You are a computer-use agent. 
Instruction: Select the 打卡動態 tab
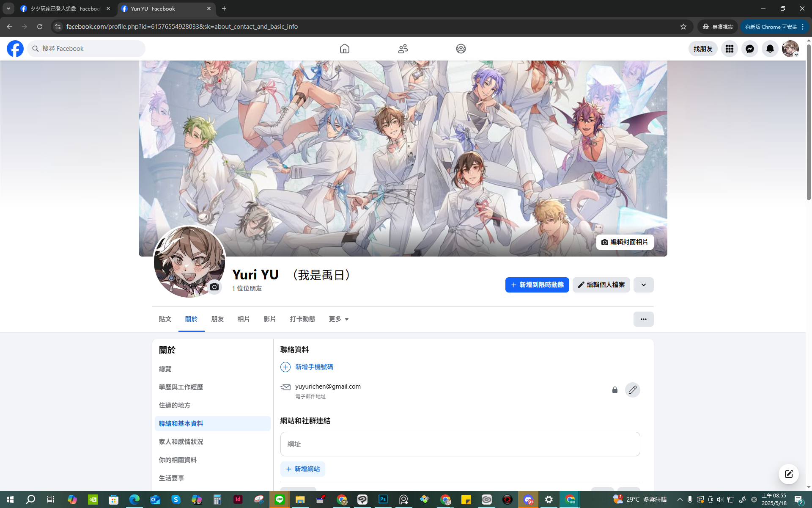click(x=302, y=319)
